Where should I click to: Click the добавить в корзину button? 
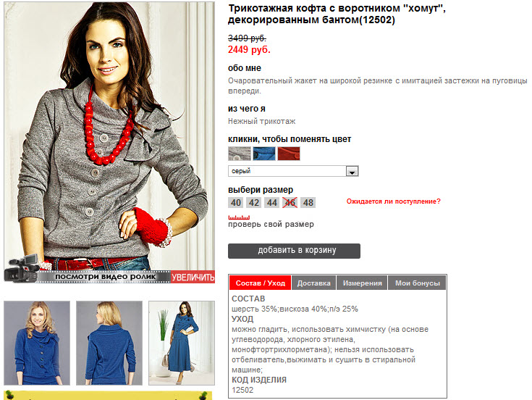[294, 251]
